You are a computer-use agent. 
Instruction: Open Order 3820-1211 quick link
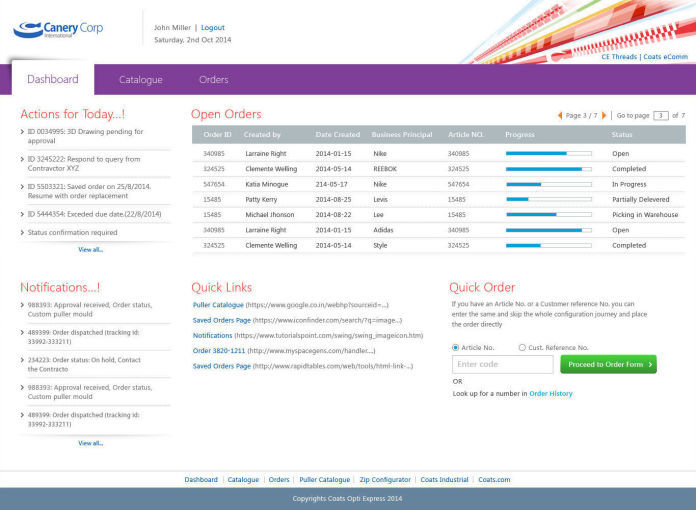coord(219,351)
